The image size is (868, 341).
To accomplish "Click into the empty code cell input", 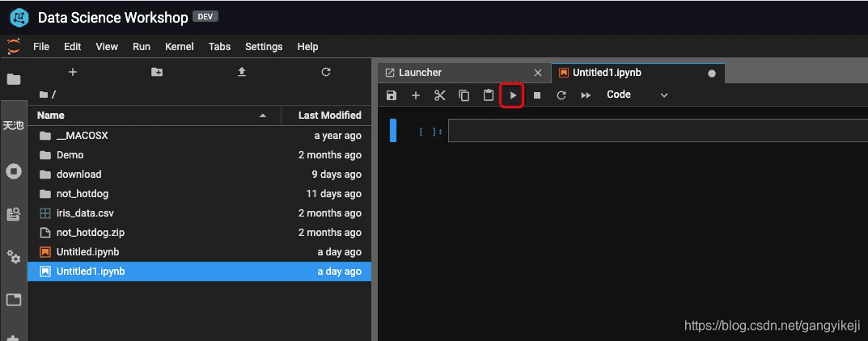I will [658, 130].
